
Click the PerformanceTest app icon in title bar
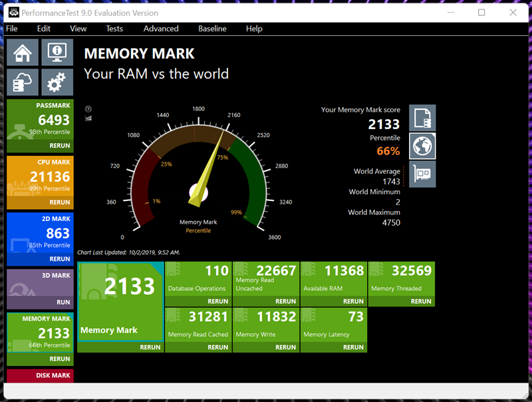point(13,13)
